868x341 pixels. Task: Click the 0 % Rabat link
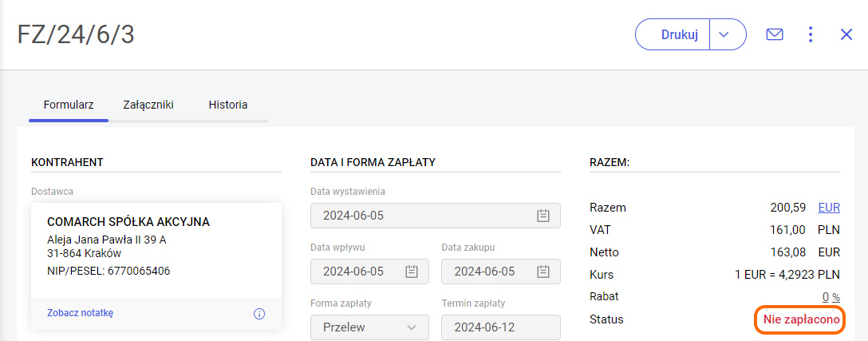[831, 296]
